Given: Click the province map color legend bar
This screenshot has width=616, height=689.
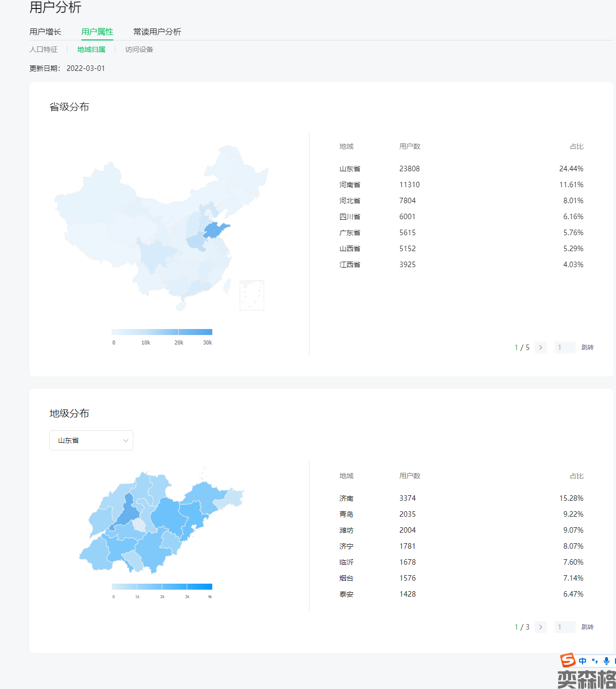Looking at the screenshot, I should click(162, 332).
